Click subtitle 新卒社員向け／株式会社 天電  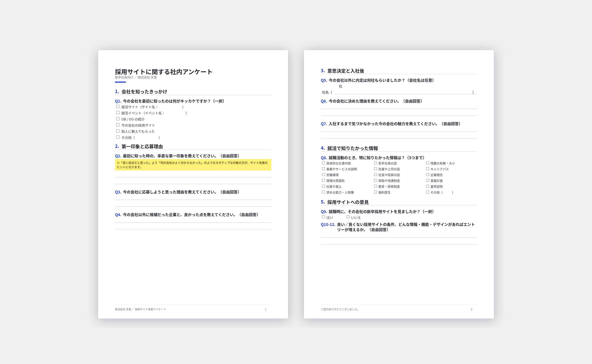click(136, 77)
